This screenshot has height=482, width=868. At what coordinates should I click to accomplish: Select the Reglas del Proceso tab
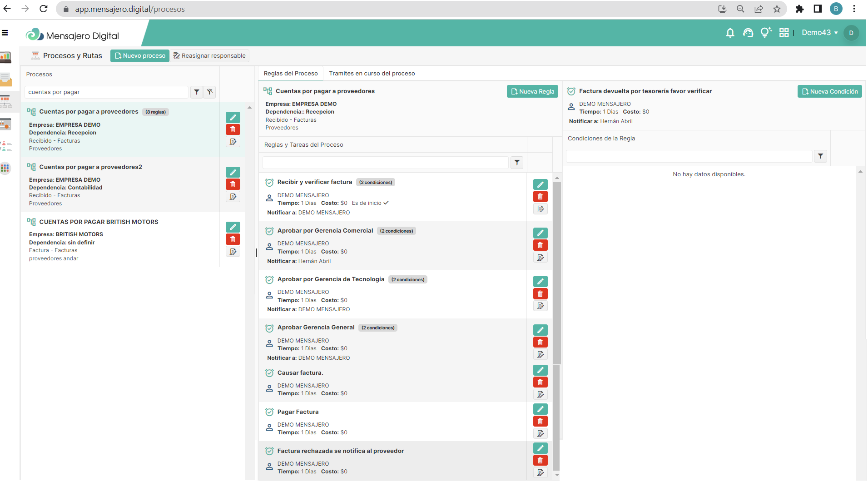pyautogui.click(x=291, y=74)
